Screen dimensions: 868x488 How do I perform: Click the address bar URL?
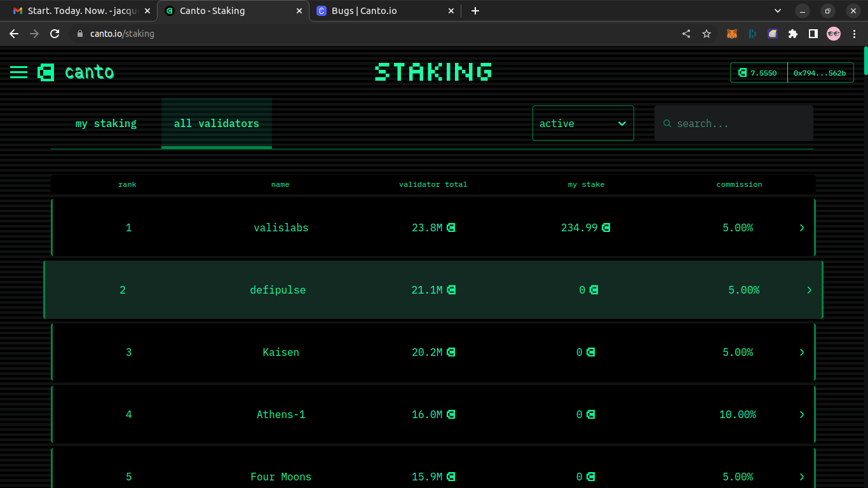click(122, 34)
